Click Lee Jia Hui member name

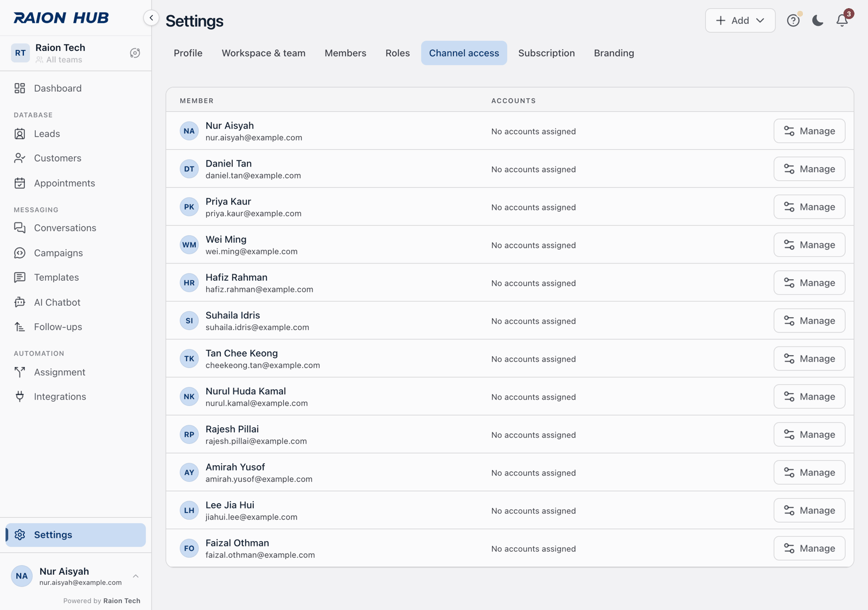point(230,505)
